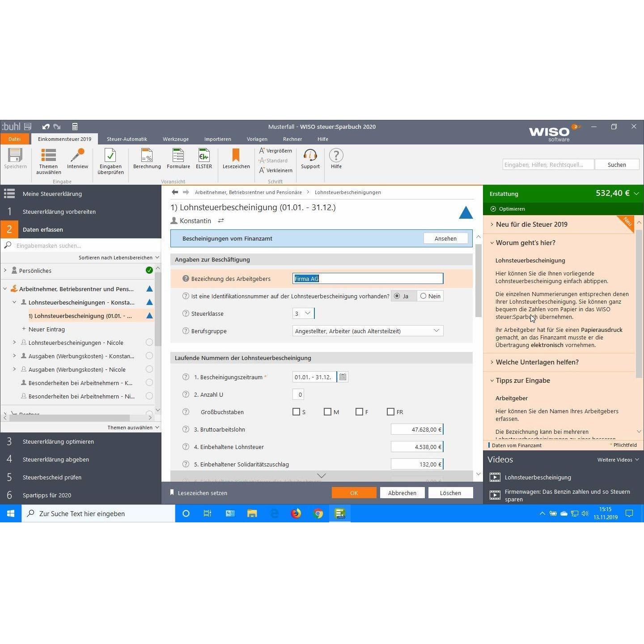Image resolution: width=644 pixels, height=644 pixels.
Task: Click the Lesezeichen ribbon icon
Action: coord(236,159)
